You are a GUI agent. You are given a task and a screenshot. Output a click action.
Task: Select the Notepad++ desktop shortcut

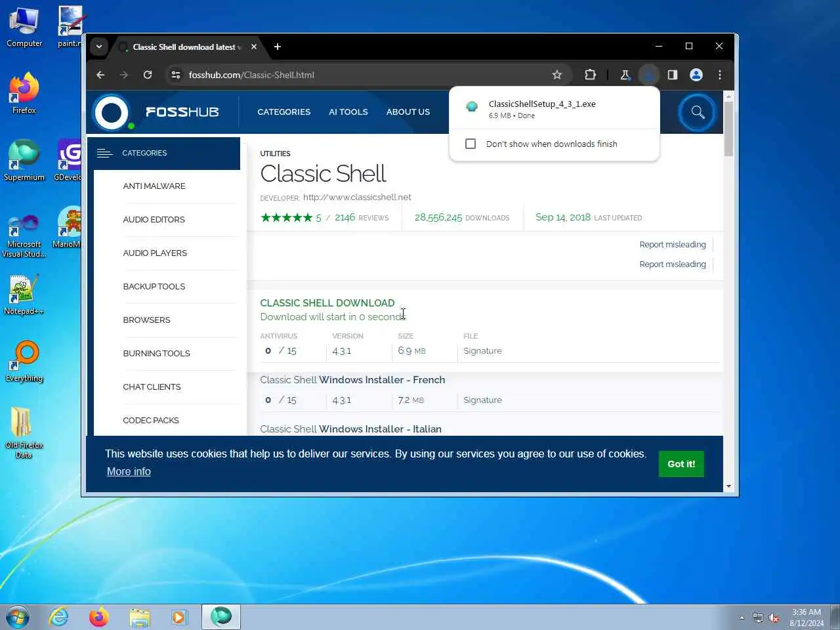point(24,295)
